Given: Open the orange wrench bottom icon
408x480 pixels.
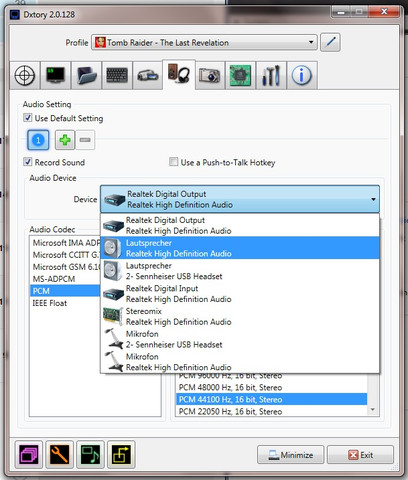Looking at the screenshot, I should 60,454.
